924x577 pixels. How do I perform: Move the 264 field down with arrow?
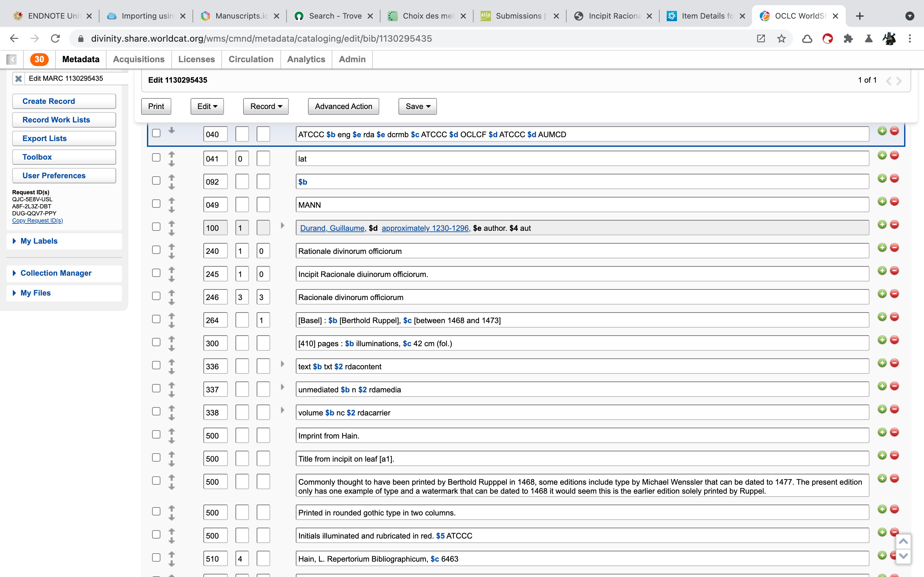coord(171,325)
